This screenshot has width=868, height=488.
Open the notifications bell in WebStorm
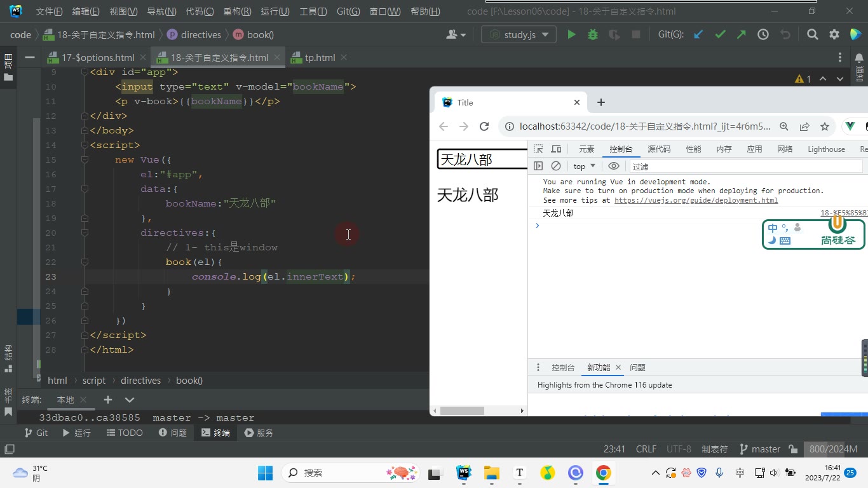[859, 57]
